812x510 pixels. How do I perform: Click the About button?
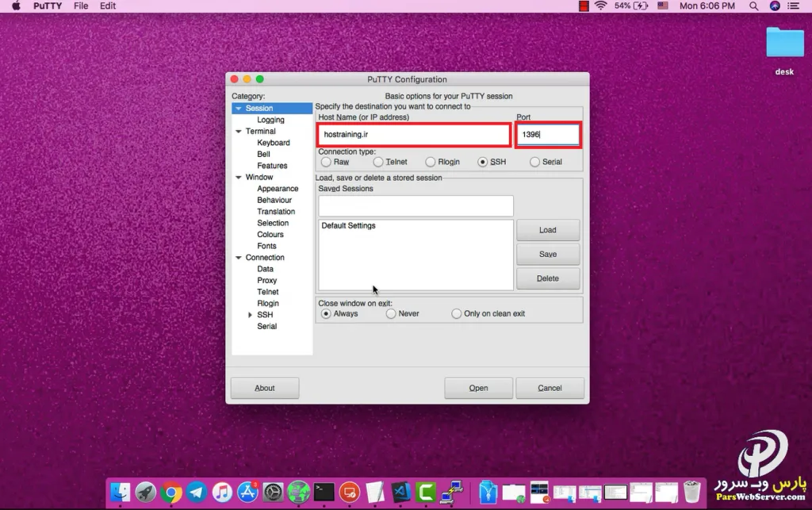click(265, 388)
